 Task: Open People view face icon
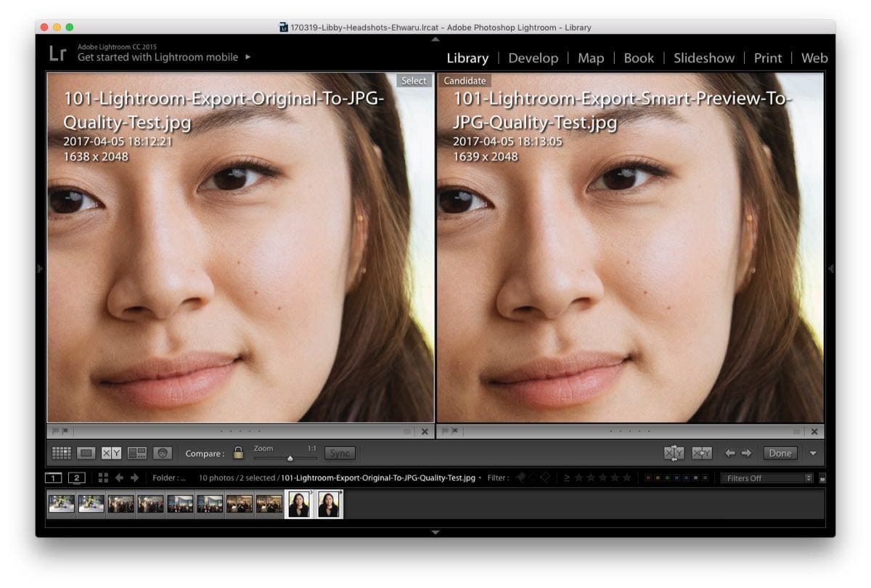(163, 453)
